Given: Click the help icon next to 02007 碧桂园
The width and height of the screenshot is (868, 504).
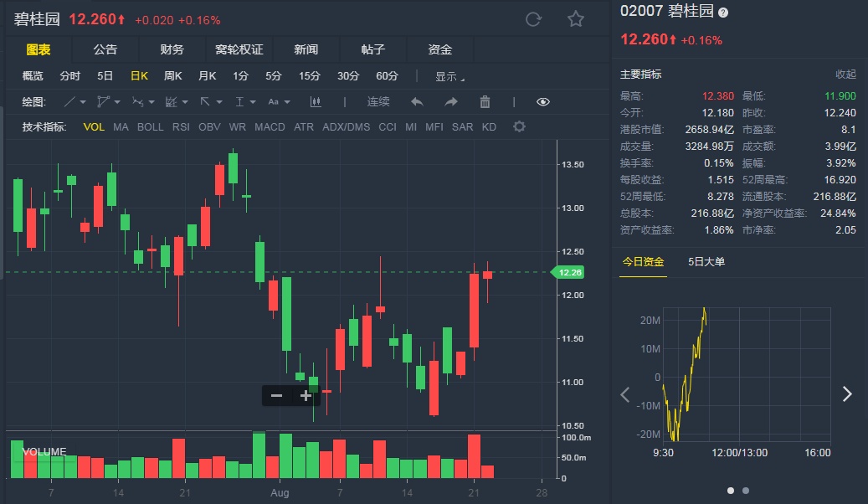Looking at the screenshot, I should (723, 13).
